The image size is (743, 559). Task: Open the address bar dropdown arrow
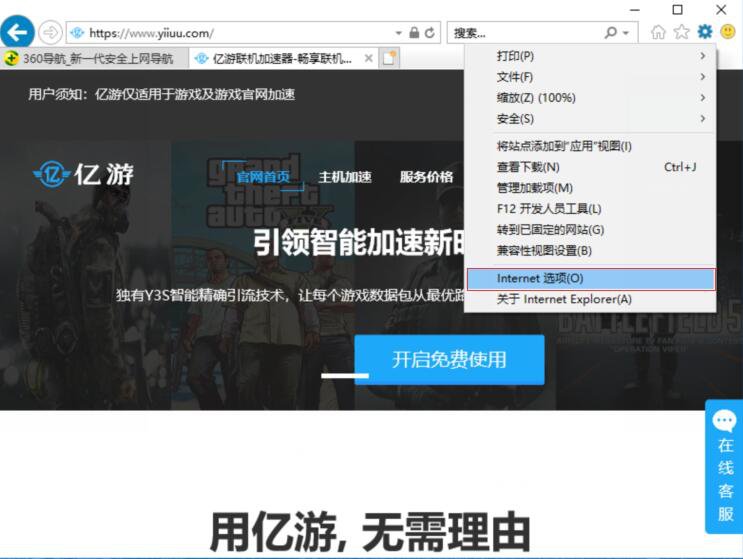click(399, 33)
